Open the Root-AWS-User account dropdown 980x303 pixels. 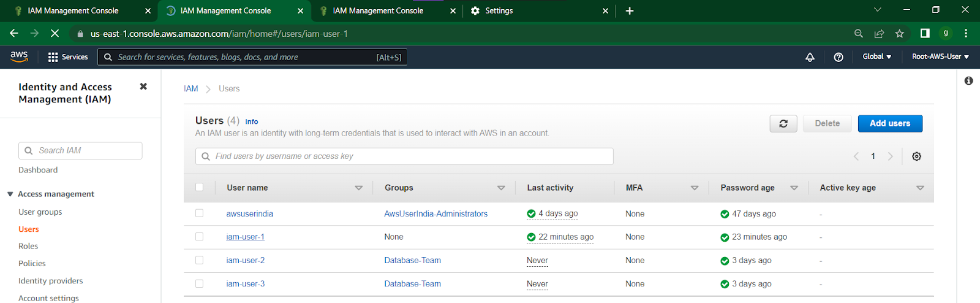point(940,56)
